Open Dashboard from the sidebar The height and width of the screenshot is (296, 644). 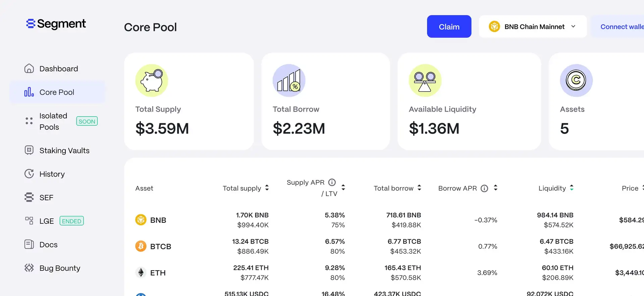pos(58,69)
